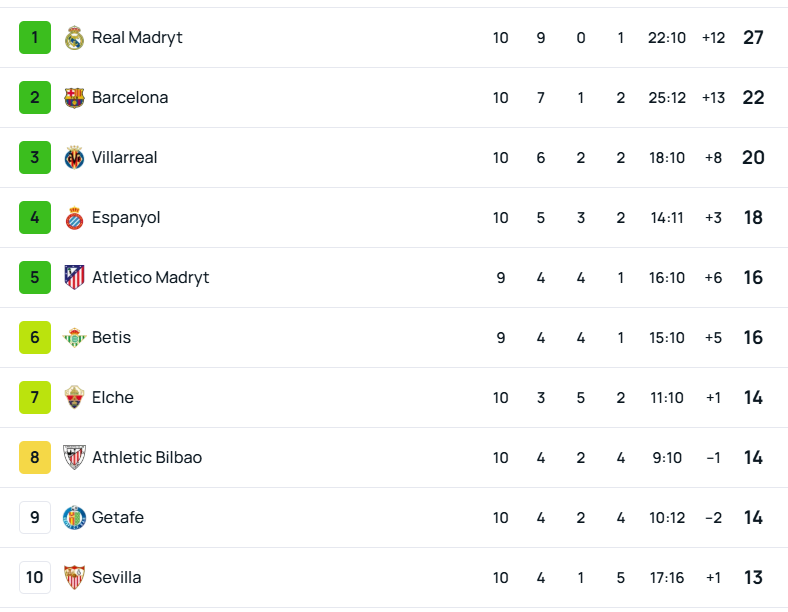This screenshot has width=788, height=612.
Task: Select the Villarreal team name
Action: pos(124,158)
